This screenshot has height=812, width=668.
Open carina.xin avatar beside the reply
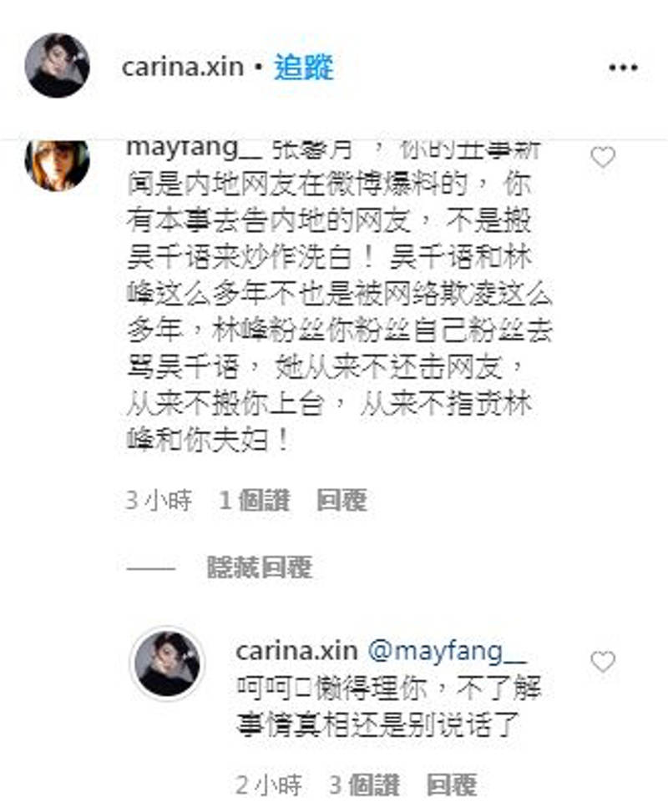coord(167,663)
